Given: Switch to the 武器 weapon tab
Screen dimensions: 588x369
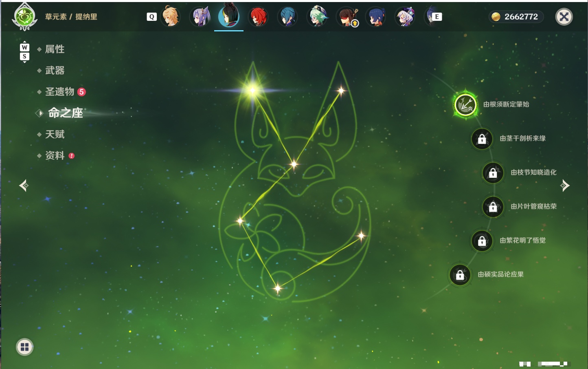Looking at the screenshot, I should (x=55, y=71).
